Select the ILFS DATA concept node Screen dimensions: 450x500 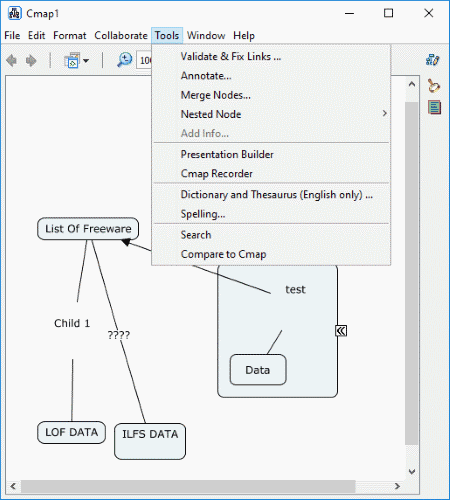pos(150,441)
